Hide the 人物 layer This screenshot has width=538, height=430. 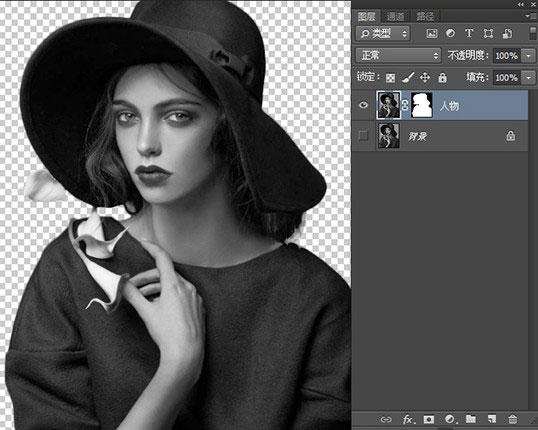coord(363,105)
